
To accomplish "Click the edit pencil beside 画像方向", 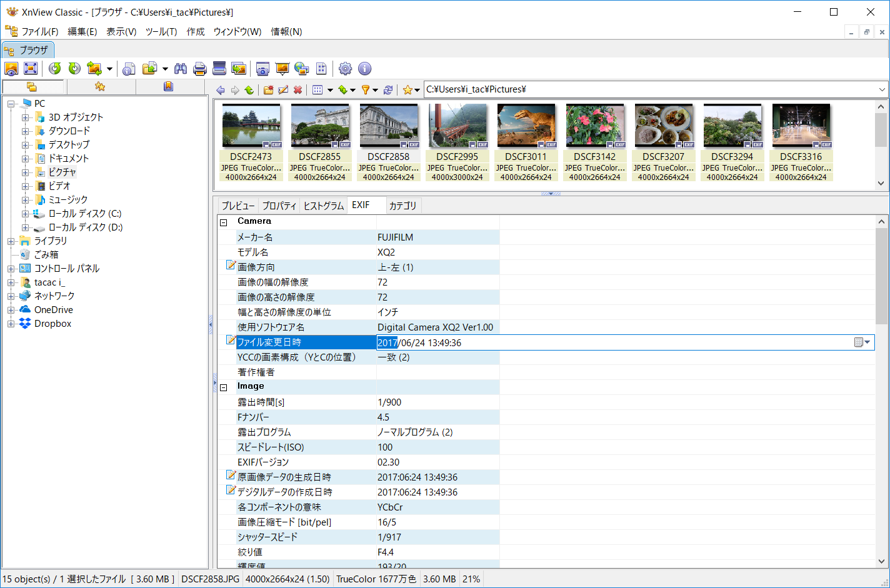I will pos(230,265).
